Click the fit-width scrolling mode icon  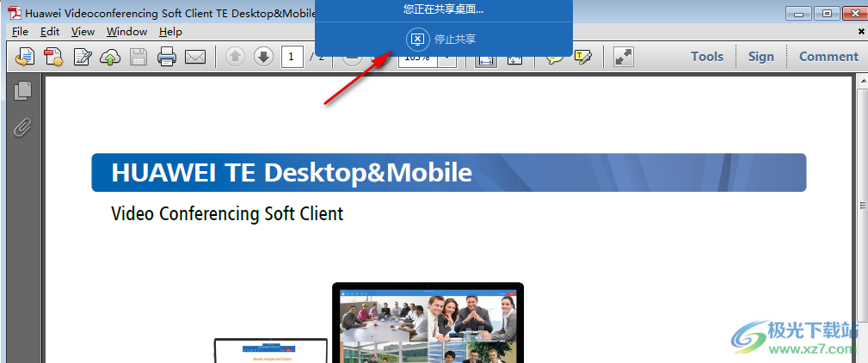tap(486, 59)
